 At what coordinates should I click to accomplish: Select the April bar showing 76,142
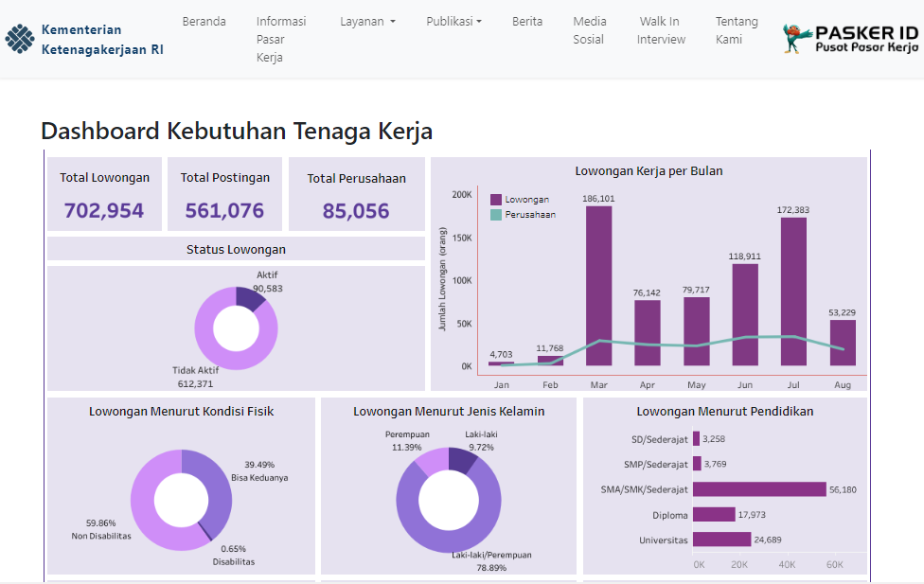pyautogui.click(x=647, y=333)
